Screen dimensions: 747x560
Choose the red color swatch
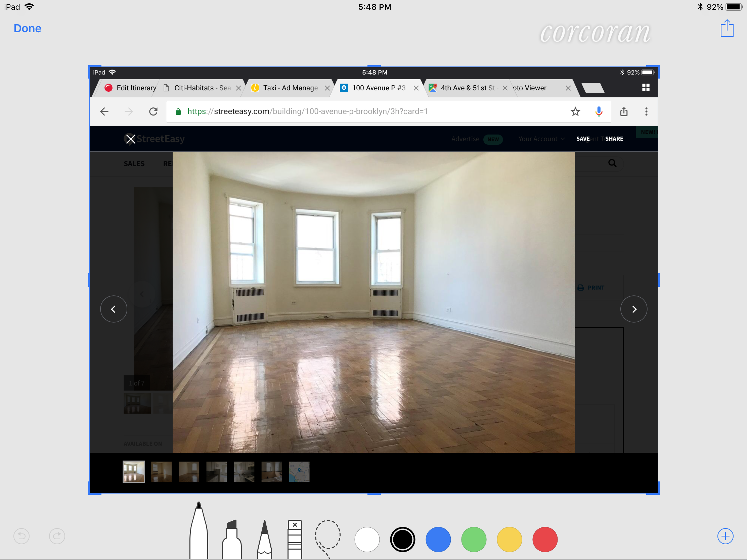[x=545, y=540]
